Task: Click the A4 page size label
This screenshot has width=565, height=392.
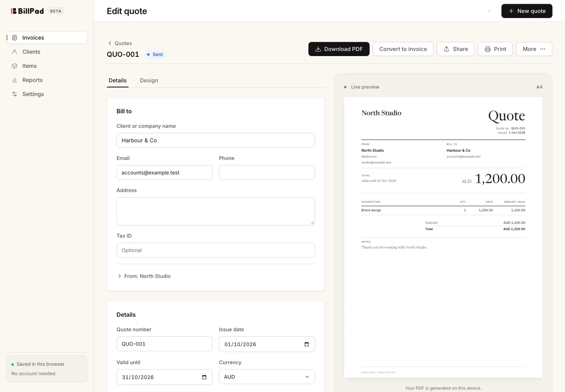Action: pyautogui.click(x=539, y=87)
